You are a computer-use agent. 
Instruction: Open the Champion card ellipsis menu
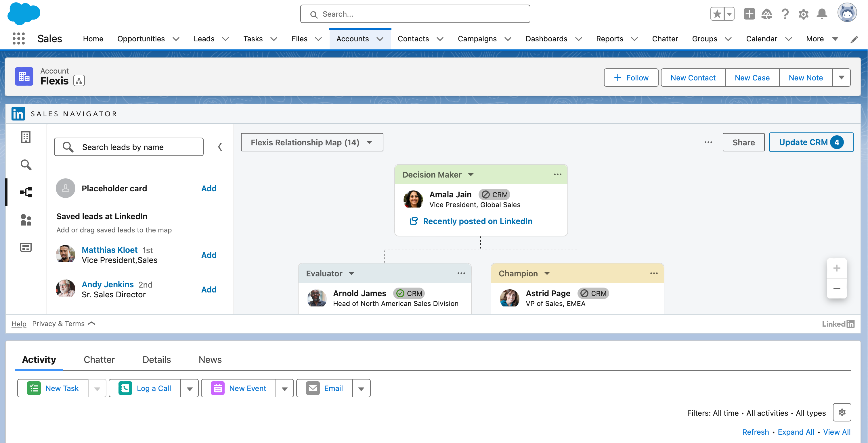tap(654, 273)
